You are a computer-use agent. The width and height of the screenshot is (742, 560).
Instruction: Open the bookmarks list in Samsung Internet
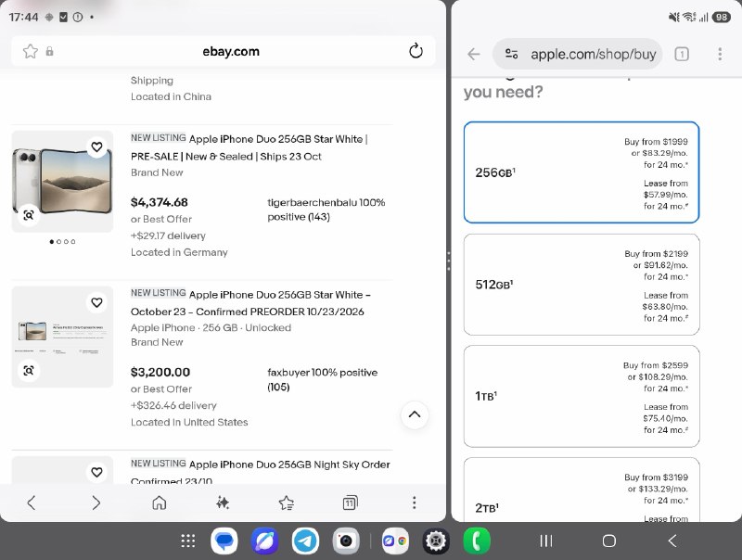pyautogui.click(x=287, y=503)
